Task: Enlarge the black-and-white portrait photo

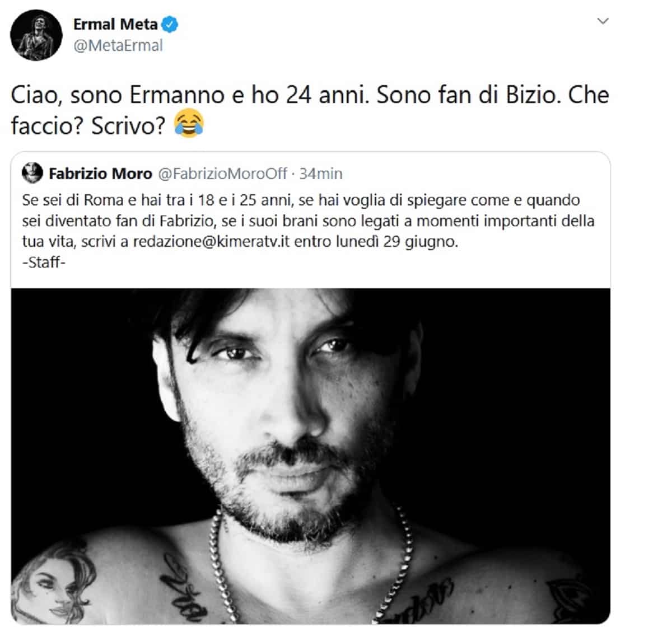Action: tap(310, 456)
